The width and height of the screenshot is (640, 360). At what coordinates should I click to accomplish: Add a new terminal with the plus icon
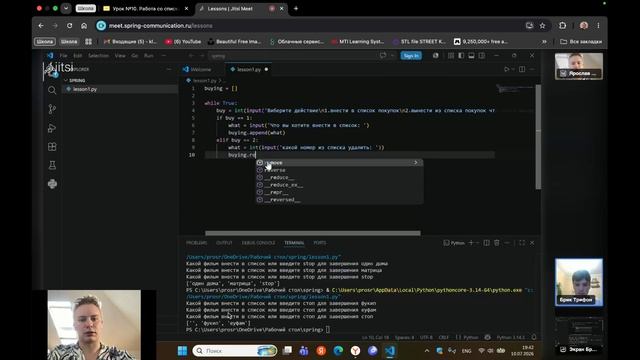tap(471, 243)
